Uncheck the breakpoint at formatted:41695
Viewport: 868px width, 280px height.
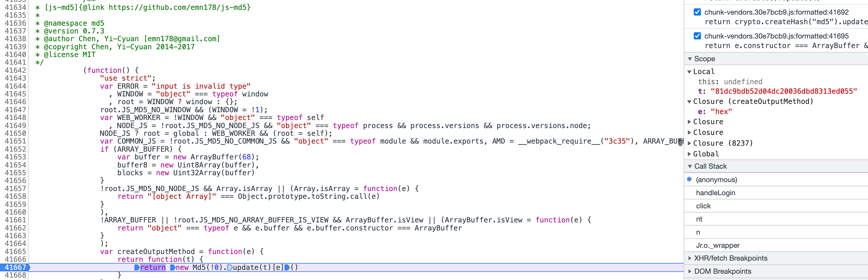tap(697, 36)
